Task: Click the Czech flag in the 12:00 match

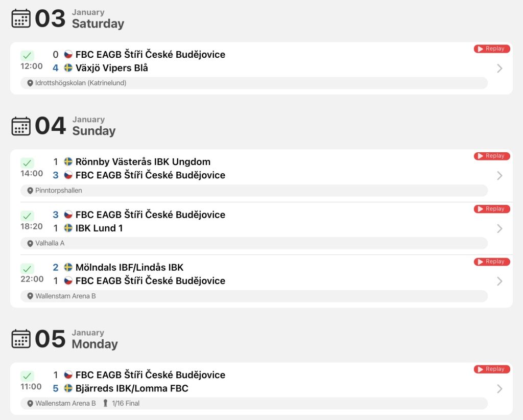Action: (x=68, y=55)
